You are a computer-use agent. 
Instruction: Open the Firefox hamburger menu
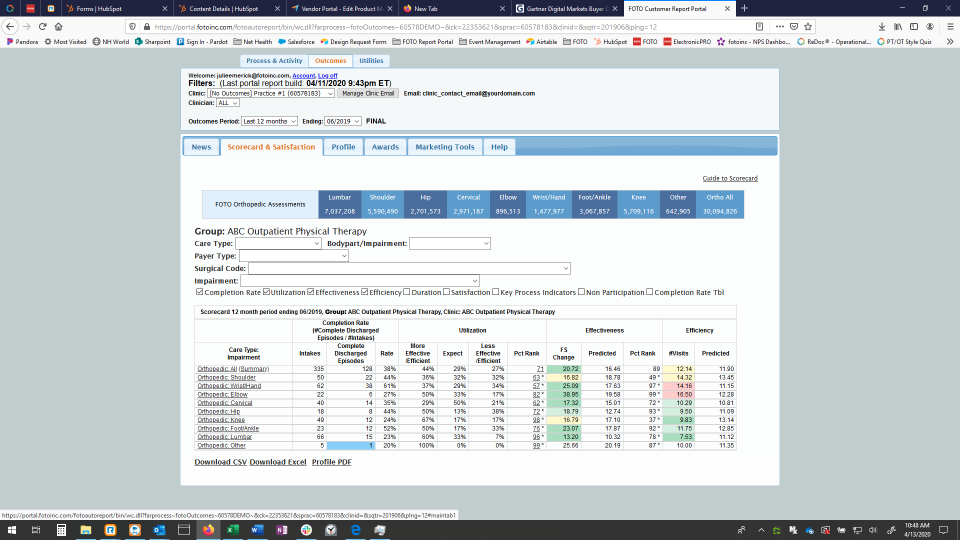(x=950, y=26)
